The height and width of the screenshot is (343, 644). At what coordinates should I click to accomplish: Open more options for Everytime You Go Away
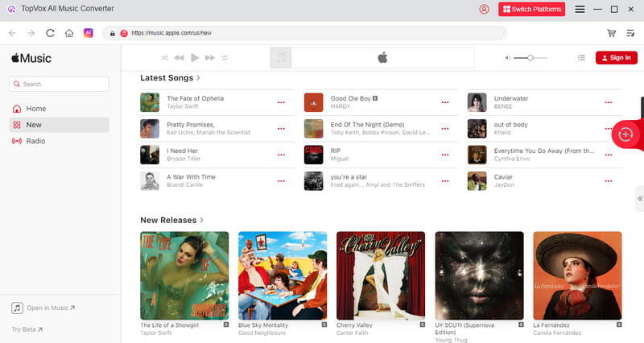609,155
